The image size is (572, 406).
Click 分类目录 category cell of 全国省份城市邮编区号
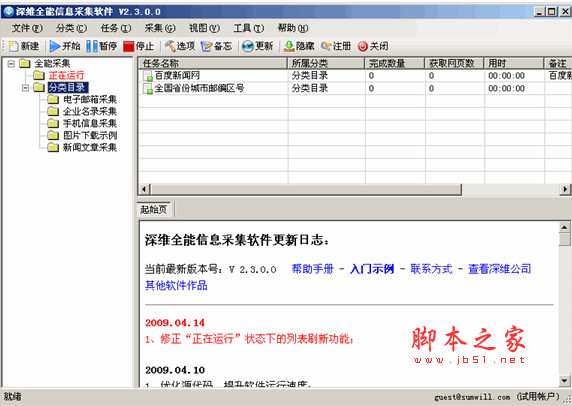point(310,88)
